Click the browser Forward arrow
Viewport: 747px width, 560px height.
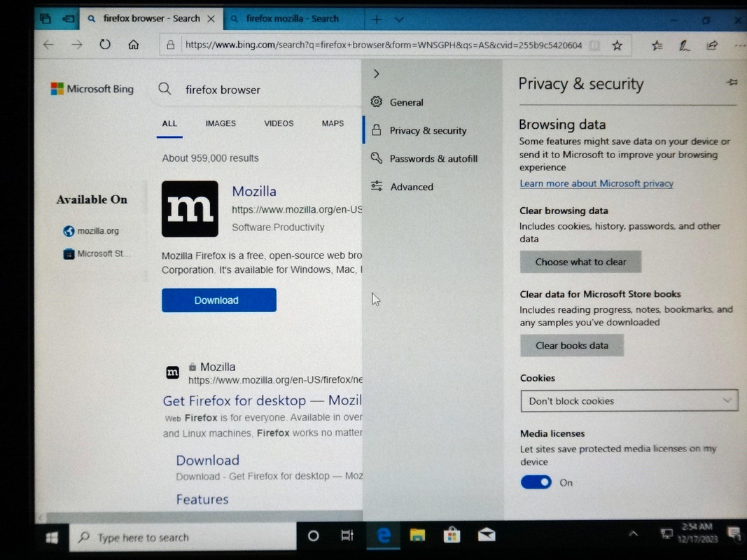pos(77,45)
